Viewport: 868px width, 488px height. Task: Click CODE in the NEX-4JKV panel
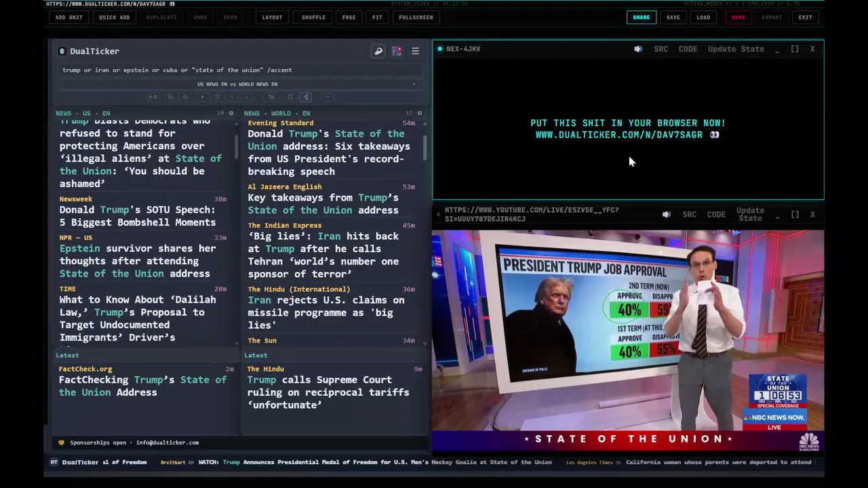click(688, 49)
